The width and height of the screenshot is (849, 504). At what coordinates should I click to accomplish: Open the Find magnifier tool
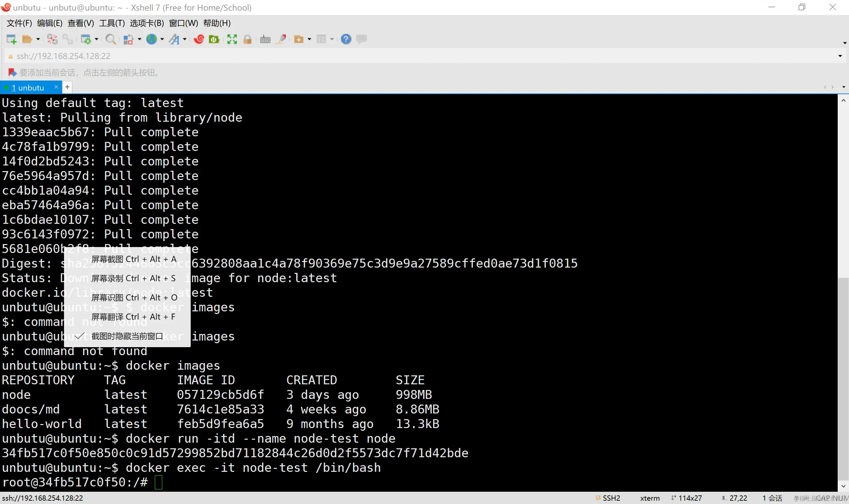tap(110, 39)
